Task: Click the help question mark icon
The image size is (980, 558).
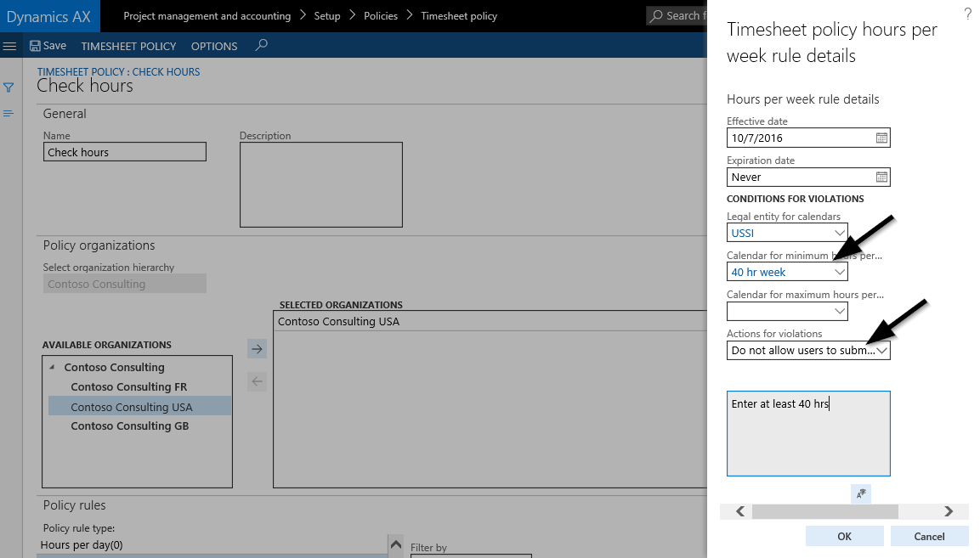Action: pos(967,14)
